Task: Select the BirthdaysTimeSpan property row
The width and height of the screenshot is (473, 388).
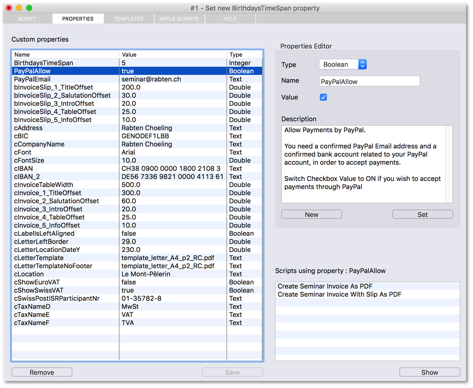Action: point(137,63)
